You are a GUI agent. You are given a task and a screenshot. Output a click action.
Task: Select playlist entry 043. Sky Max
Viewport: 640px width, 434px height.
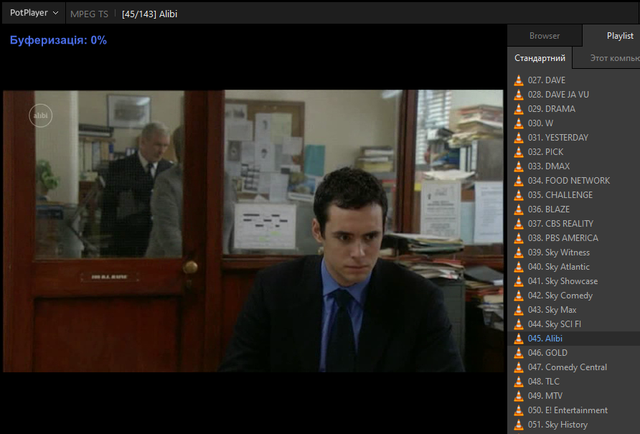pyautogui.click(x=574, y=309)
